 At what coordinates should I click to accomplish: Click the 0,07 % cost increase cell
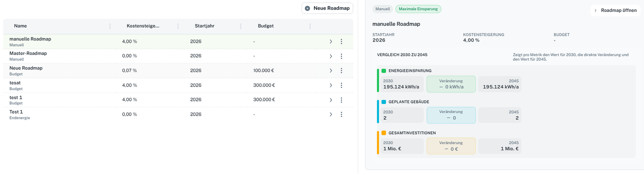[x=130, y=71]
